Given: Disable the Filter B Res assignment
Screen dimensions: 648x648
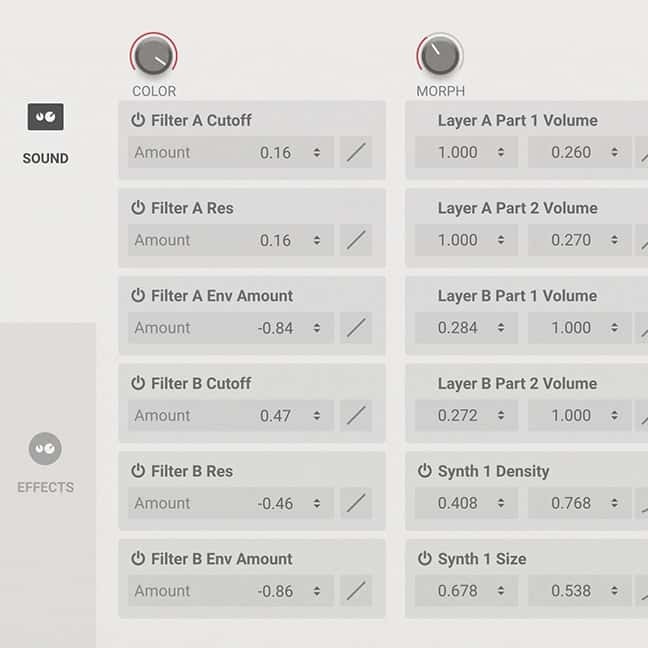Looking at the screenshot, I should [x=138, y=471].
